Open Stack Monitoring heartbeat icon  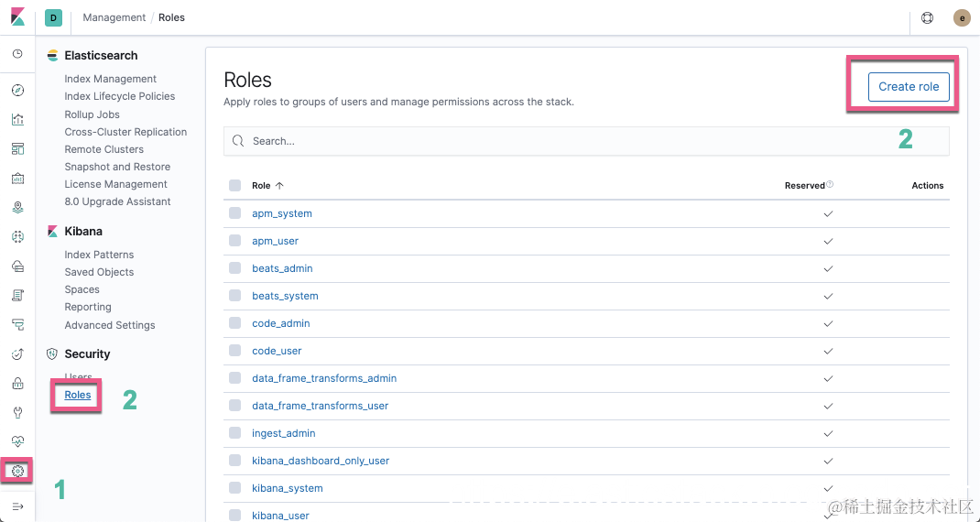click(17, 441)
